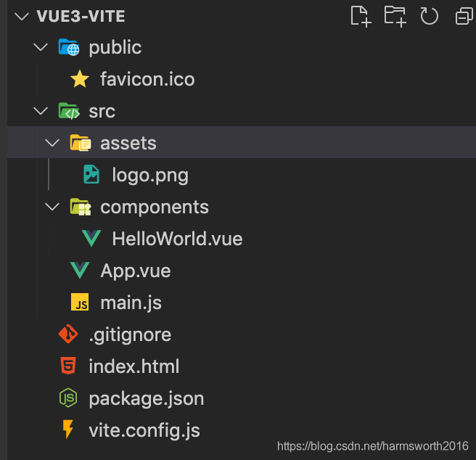Click the blog.csdn.net watermark link
The width and height of the screenshot is (476, 460).
click(x=372, y=446)
